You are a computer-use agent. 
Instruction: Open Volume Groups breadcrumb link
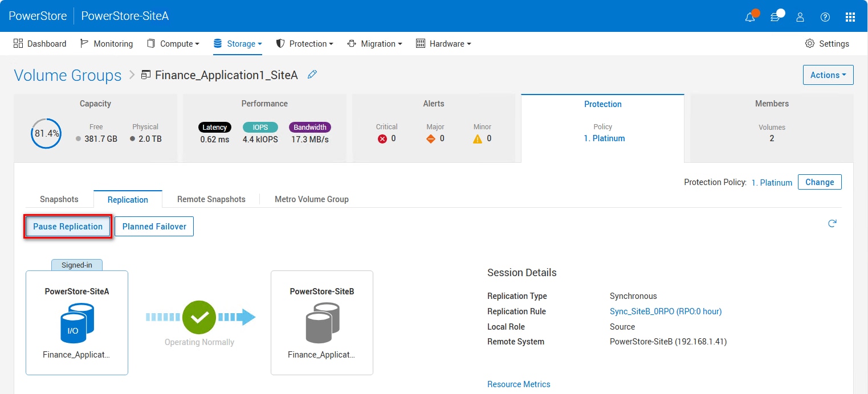point(68,75)
